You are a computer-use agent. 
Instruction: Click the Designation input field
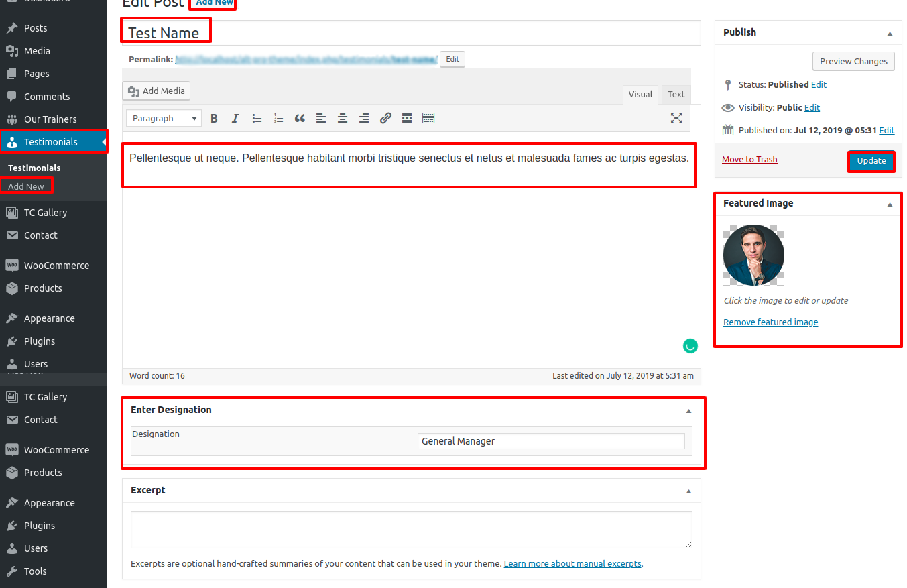click(x=550, y=441)
